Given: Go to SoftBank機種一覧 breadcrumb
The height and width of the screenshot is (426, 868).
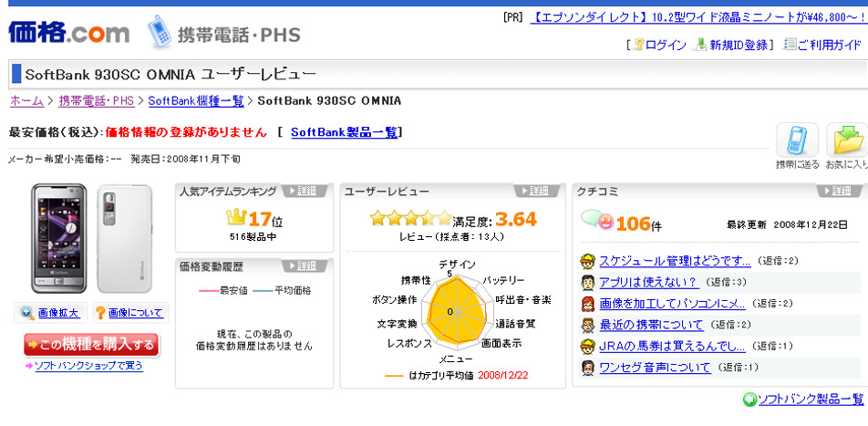Looking at the screenshot, I should coord(196,101).
